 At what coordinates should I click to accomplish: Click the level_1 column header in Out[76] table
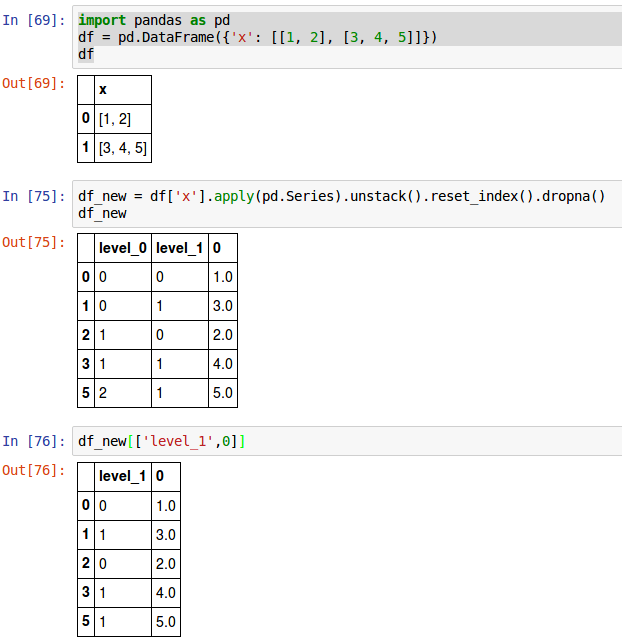(x=123, y=476)
